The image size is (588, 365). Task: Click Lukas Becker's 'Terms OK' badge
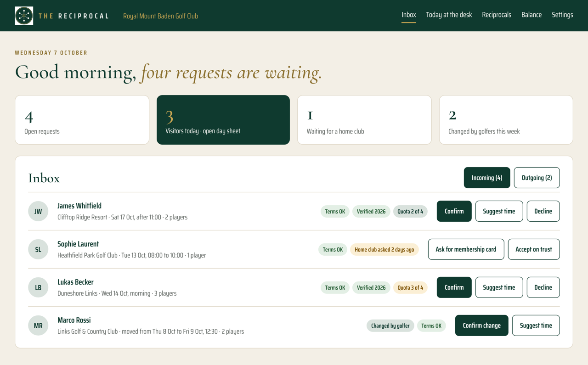(x=335, y=287)
